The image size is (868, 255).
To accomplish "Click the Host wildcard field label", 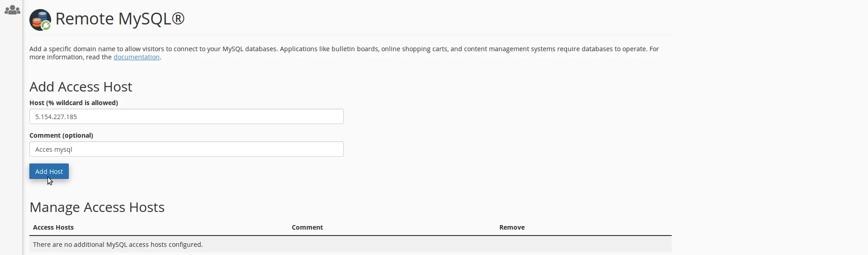I will pos(74,103).
